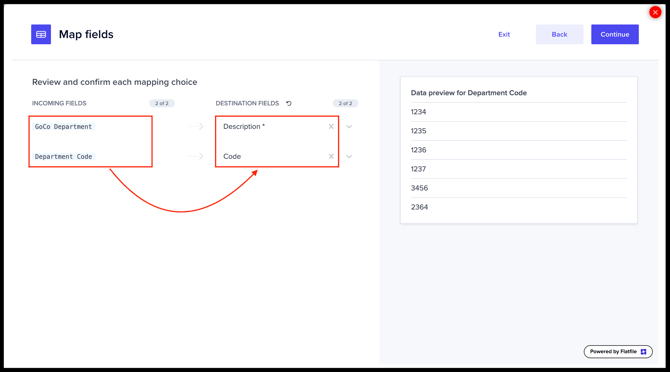Click the INCOMING FIELDS header
Viewport: 670px width, 372px height.
(59, 103)
